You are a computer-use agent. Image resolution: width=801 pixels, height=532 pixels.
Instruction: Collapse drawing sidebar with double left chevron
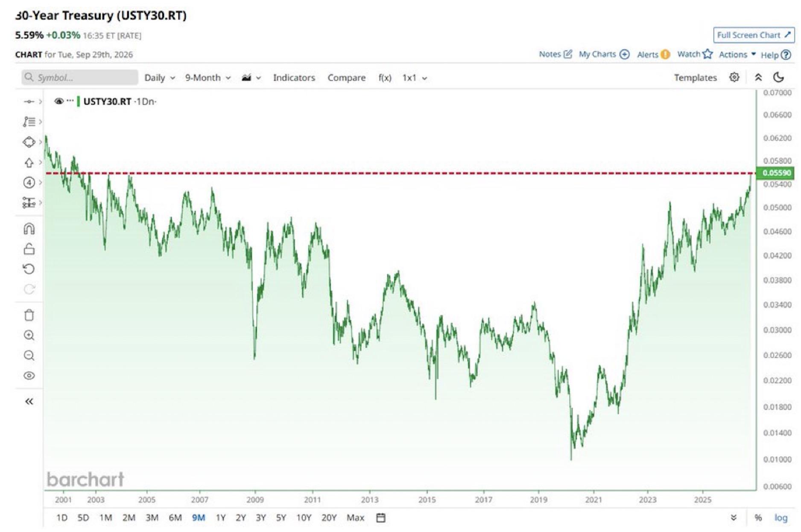coord(29,401)
